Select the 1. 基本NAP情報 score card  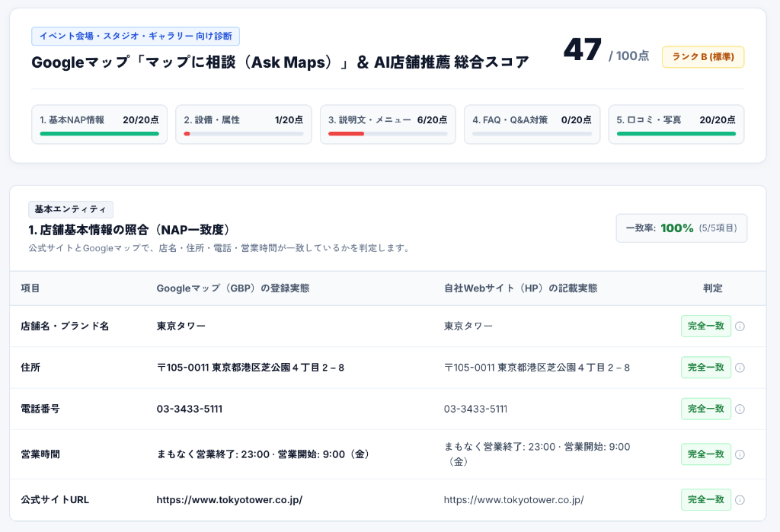tap(100, 124)
